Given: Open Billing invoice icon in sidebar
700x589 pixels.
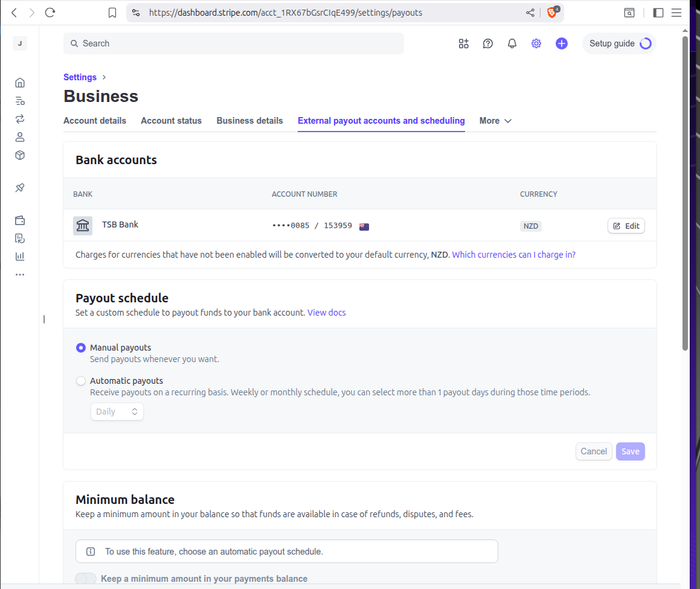Looking at the screenshot, I should pos(20,238).
